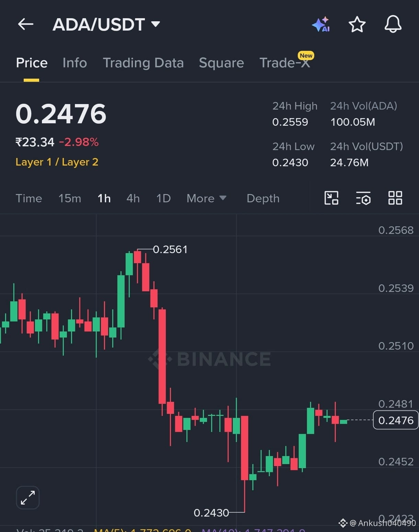Image resolution: width=419 pixels, height=532 pixels.
Task: Select the 15m timeframe
Action: click(70, 198)
